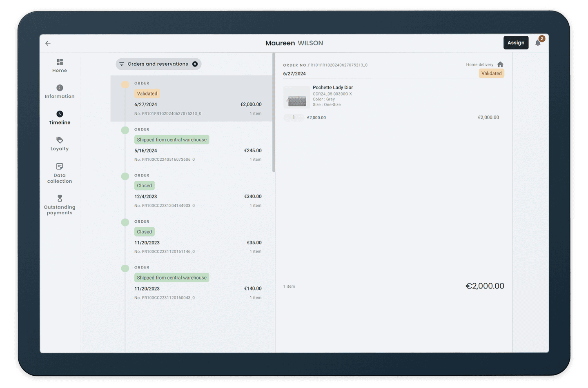The height and width of the screenshot is (388, 588).
Task: Click the timeline marker for 11/20/2023 €35.00
Action: point(125,222)
